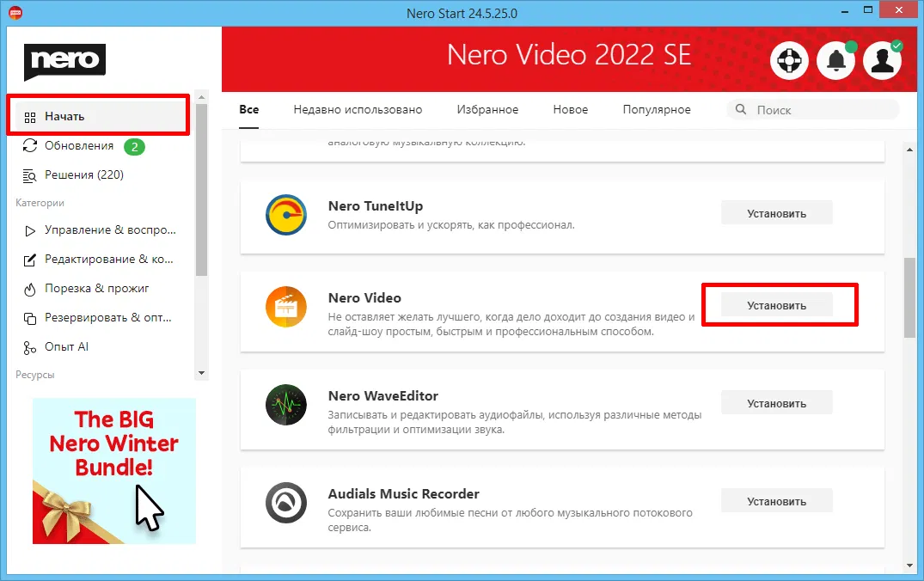Click the Nero TuneItUp app icon
The image size is (924, 581).
point(286,215)
